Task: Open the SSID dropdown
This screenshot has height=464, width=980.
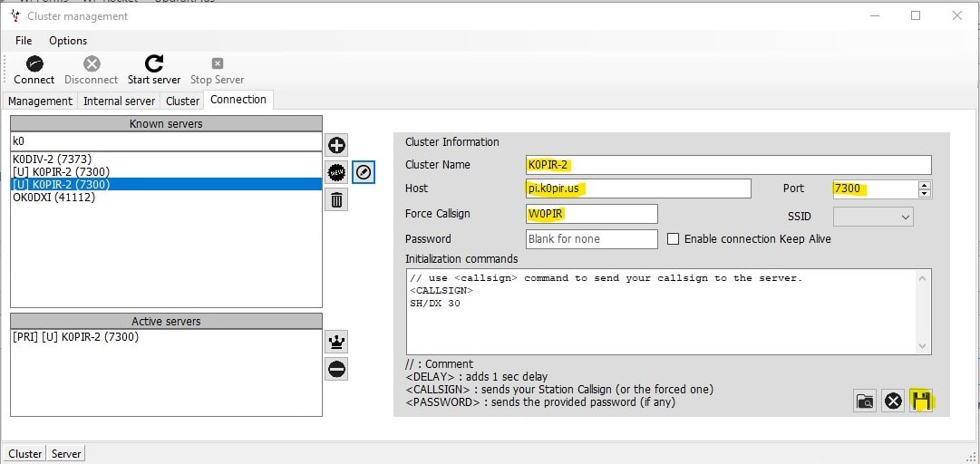Action: pyautogui.click(x=872, y=217)
